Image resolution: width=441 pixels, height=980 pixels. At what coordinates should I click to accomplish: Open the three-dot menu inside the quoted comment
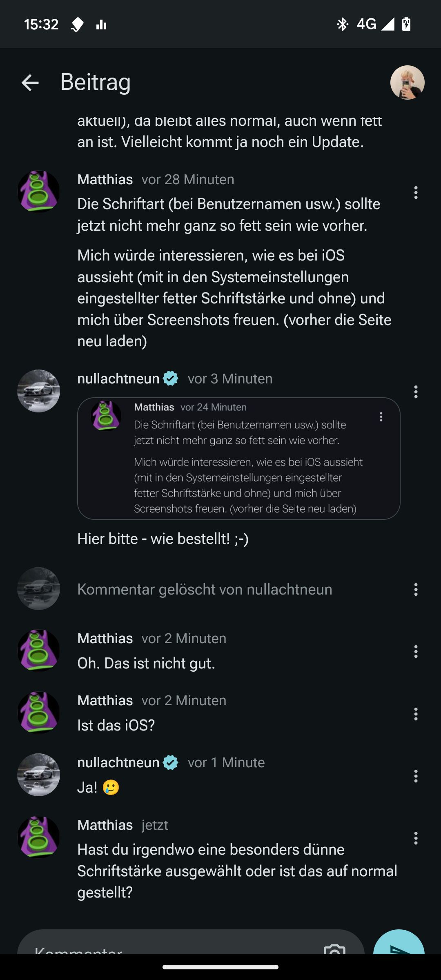click(x=381, y=417)
